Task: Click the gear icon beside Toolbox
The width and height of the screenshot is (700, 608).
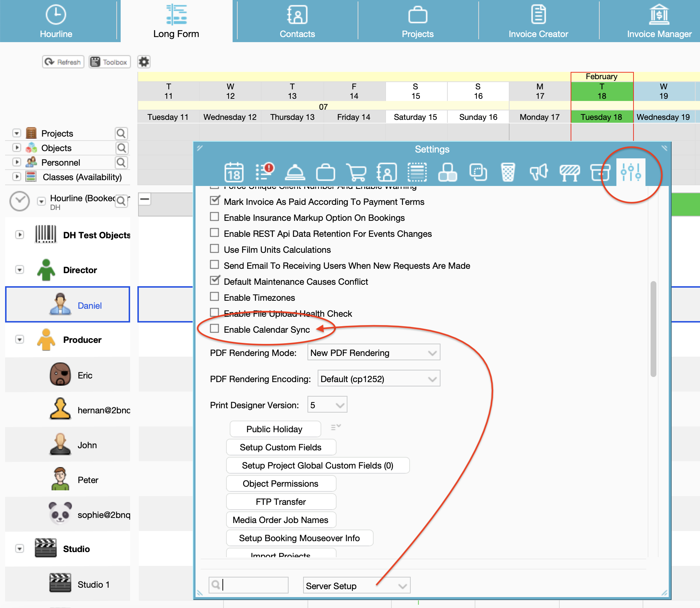Action: pos(144,62)
